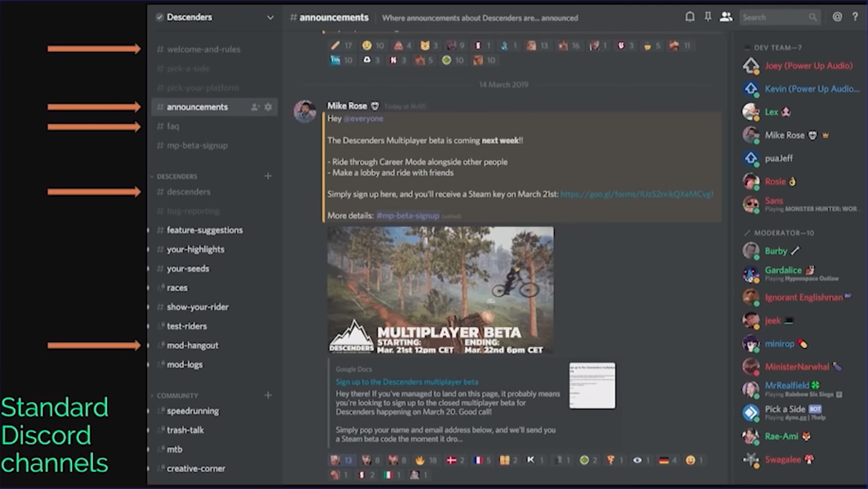Open announcements channel settings gear
868x489 pixels.
click(268, 107)
